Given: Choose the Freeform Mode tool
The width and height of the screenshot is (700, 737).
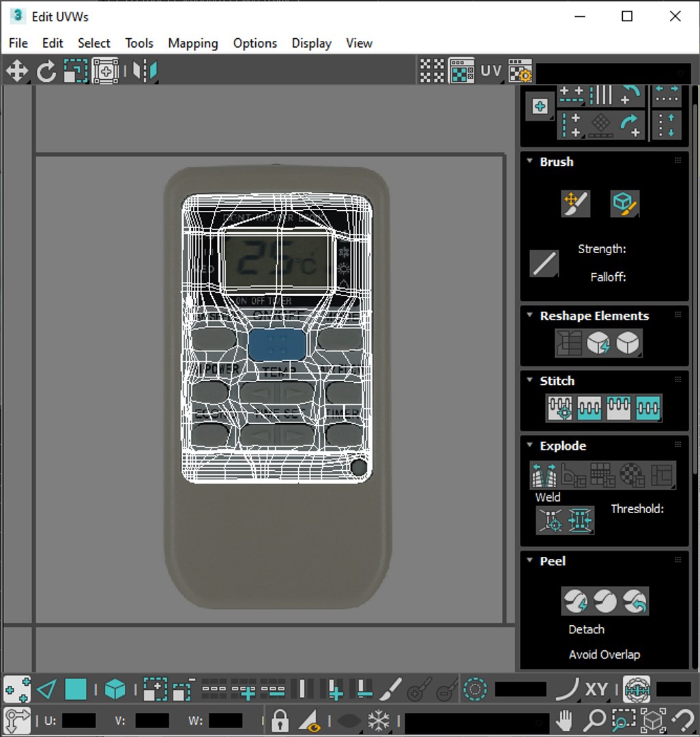Looking at the screenshot, I should 105,72.
